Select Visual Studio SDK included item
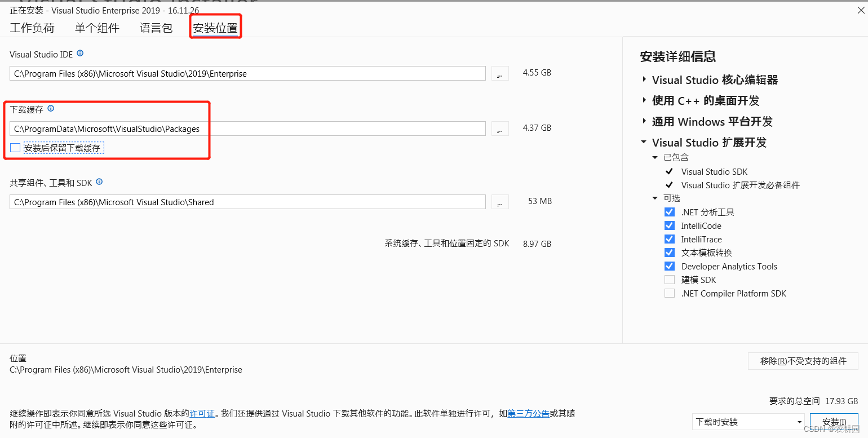Image resolution: width=868 pixels, height=438 pixels. point(714,171)
